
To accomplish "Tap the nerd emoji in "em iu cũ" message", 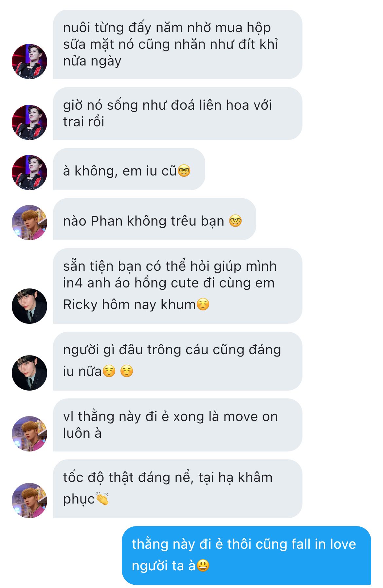I will coord(184,171).
